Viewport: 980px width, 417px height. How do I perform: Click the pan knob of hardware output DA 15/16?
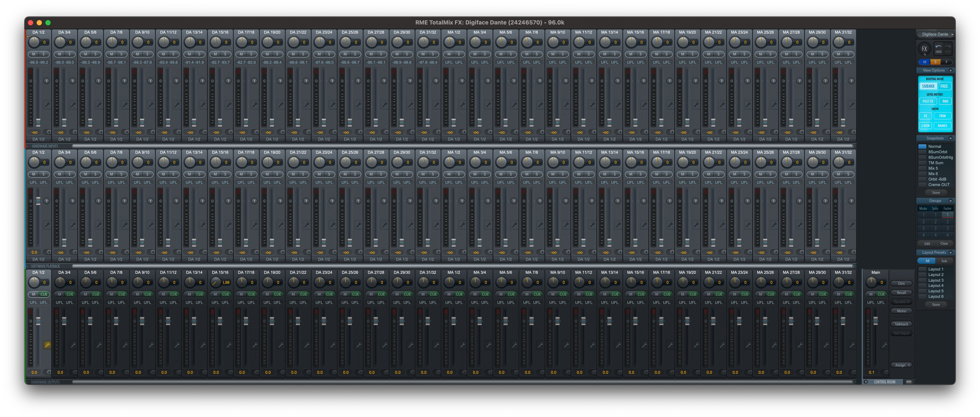216,282
